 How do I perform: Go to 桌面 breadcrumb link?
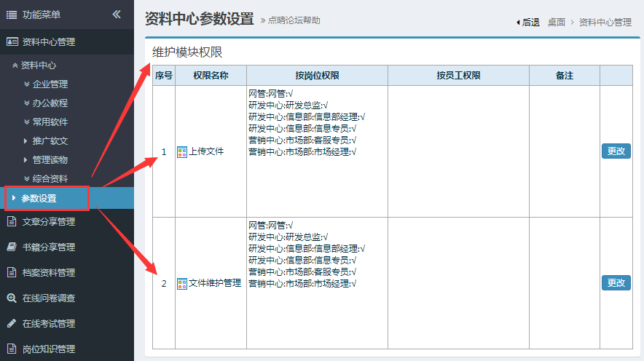[x=557, y=22]
